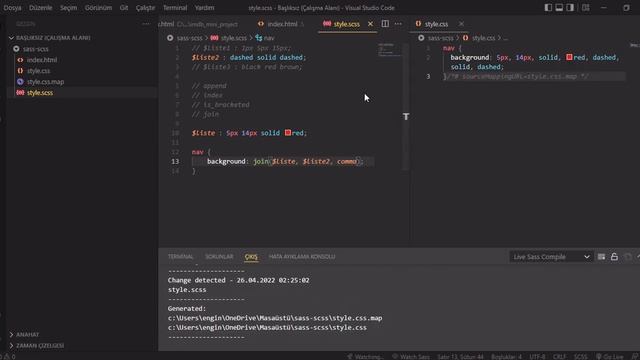This screenshot has height=360, width=640.
Task: Open the HATA AYIKLAMA KONSOLU panel tab
Action: pos(302,257)
